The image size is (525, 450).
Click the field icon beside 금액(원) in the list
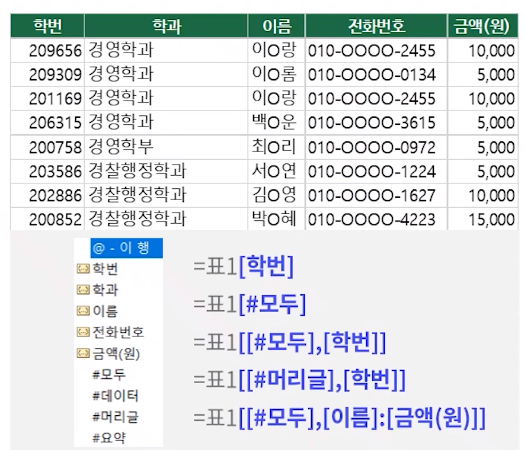click(83, 353)
